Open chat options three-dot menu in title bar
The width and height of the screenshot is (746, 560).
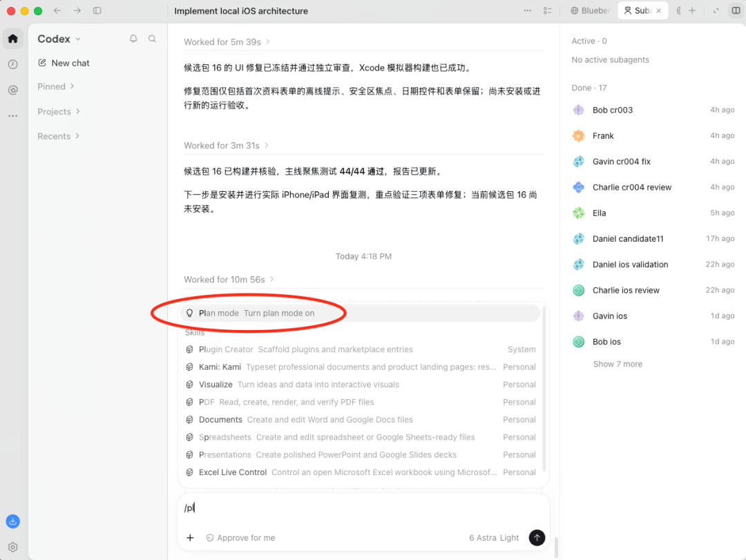pyautogui.click(x=528, y=10)
